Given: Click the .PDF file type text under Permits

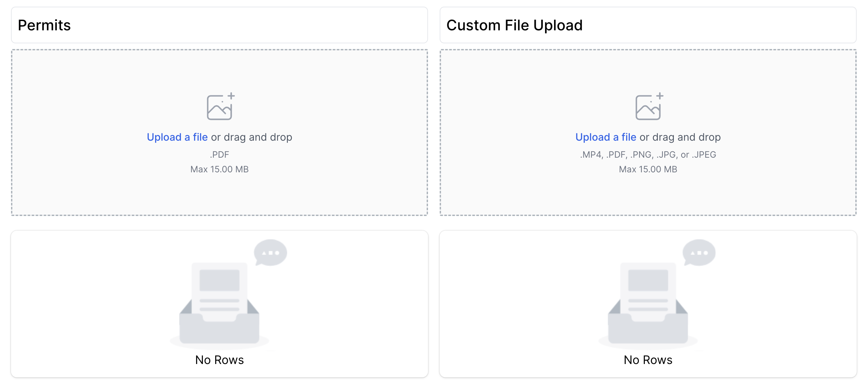Looking at the screenshot, I should 219,154.
